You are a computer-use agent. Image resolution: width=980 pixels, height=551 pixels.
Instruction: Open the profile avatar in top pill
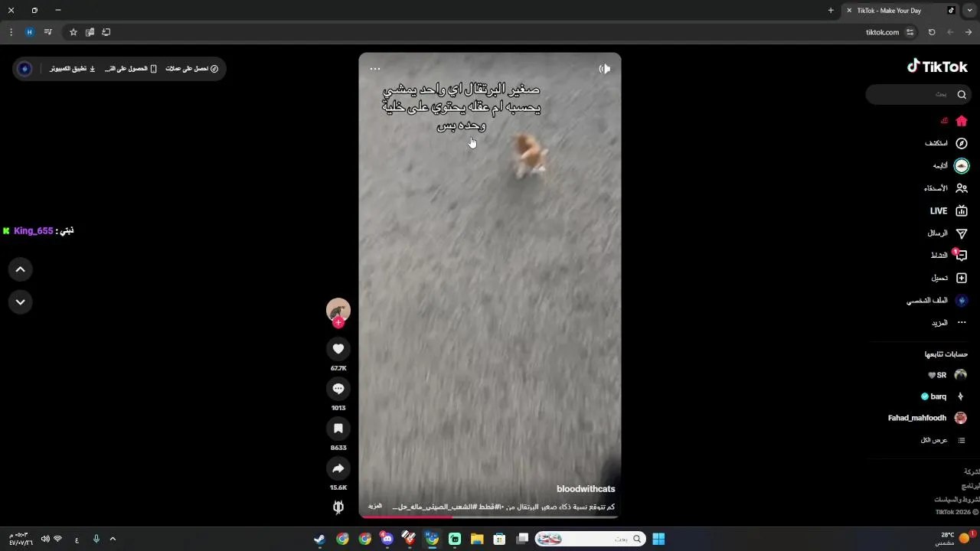pos(25,69)
